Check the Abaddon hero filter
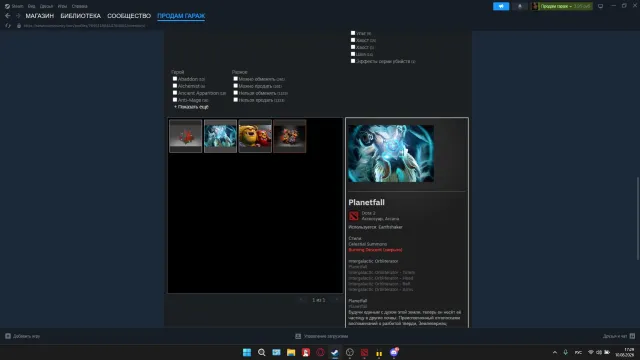 coord(175,79)
